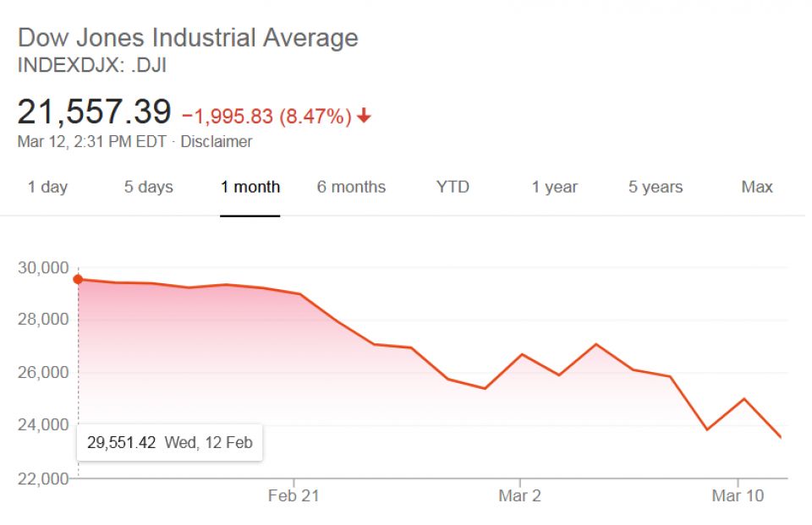Screen dimensions: 812x525
Task: Click the 29,551.42 tooltip box
Action: (x=169, y=442)
